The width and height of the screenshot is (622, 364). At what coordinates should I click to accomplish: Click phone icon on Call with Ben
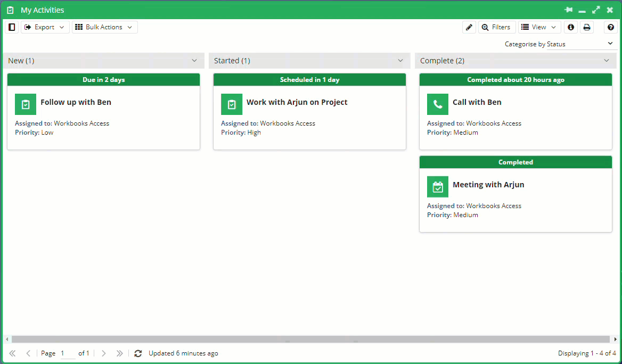(x=438, y=104)
